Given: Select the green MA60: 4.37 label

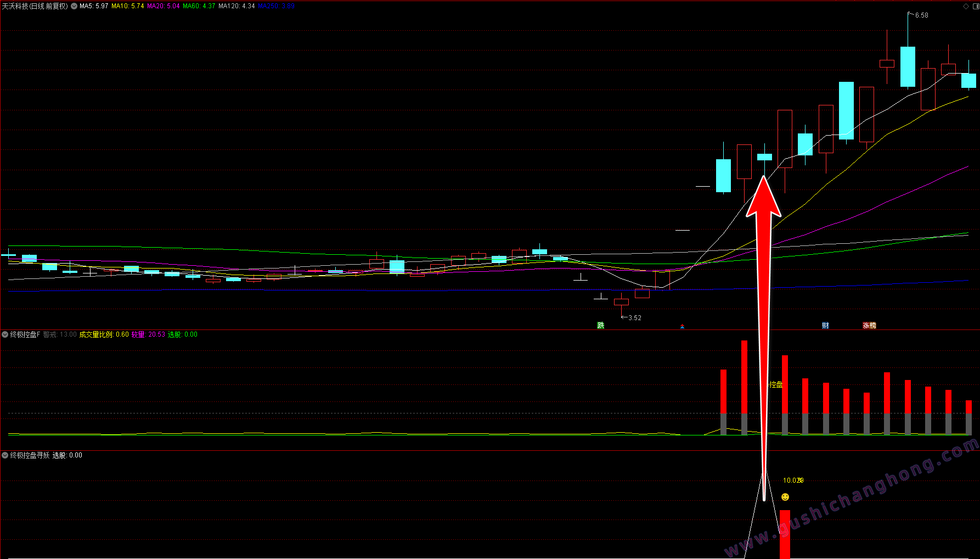Looking at the screenshot, I should [x=199, y=6].
